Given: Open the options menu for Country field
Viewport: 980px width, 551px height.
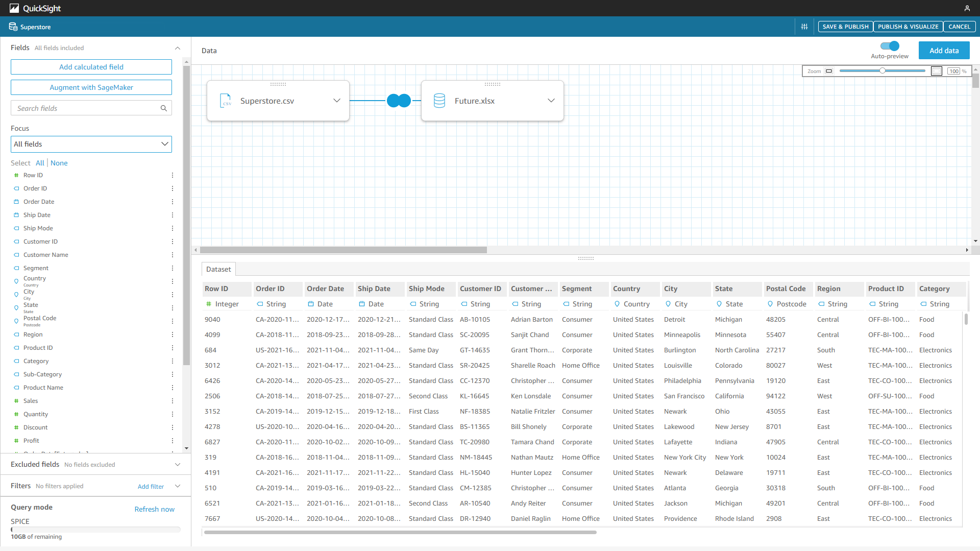Looking at the screenshot, I should point(172,281).
